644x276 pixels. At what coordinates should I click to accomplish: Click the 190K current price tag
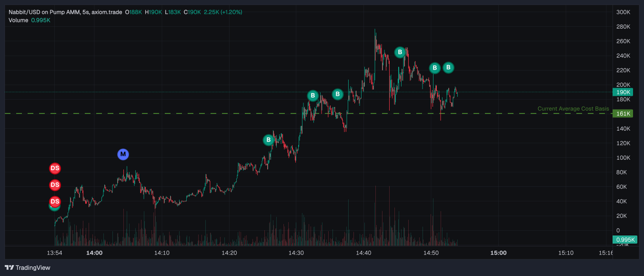tap(624, 92)
